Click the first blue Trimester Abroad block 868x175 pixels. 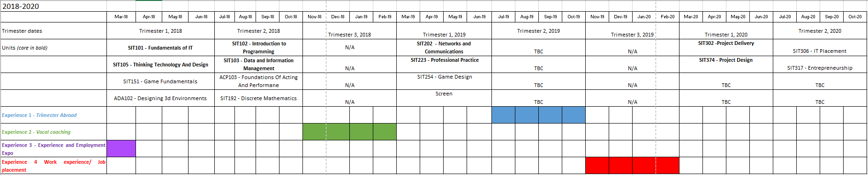coord(503,115)
